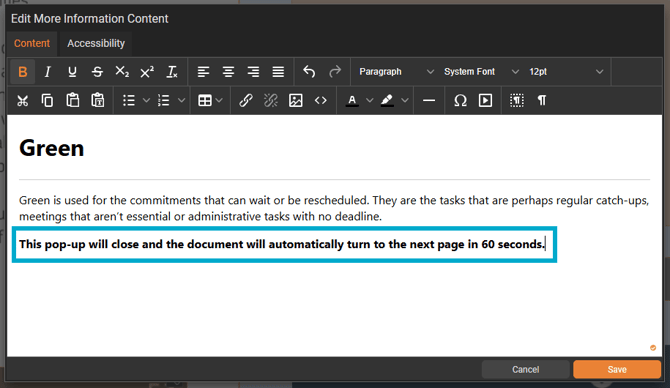
Task: Open the System Font dropdown
Action: (481, 72)
